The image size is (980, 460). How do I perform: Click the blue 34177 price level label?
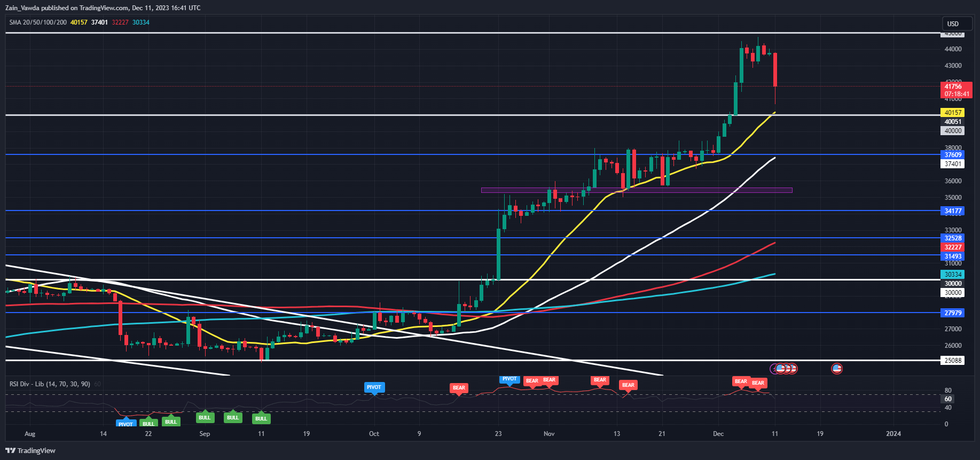pyautogui.click(x=953, y=211)
